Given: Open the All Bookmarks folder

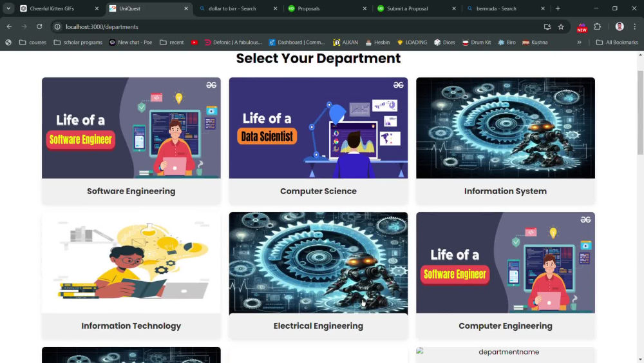Looking at the screenshot, I should pos(616,43).
